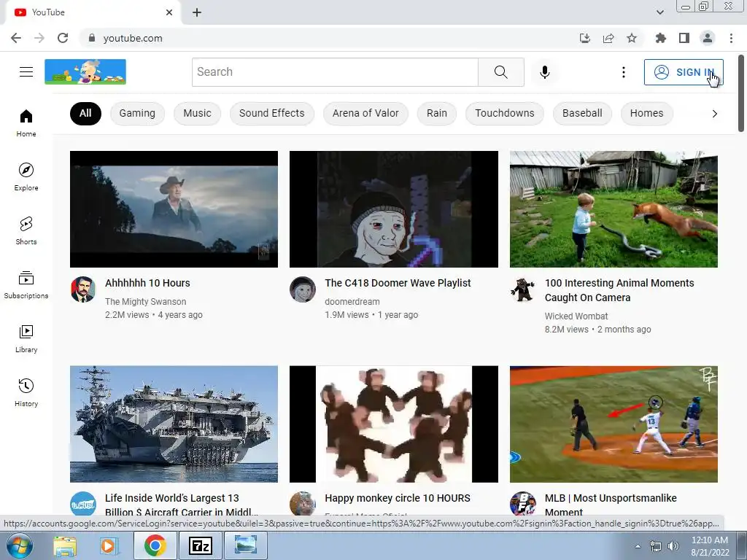Viewport: 747px width, 560px height.
Task: Start voice search with microphone icon
Action: 544,72
